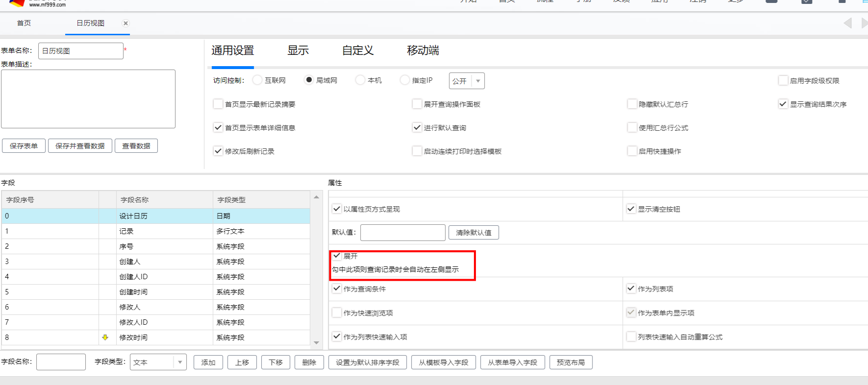Switch to the 自定义 tab
The width and height of the screenshot is (868, 385).
coord(358,50)
